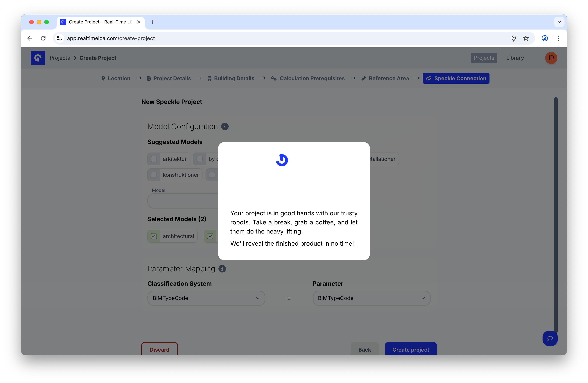
Task: Click the page vertical scrollbar
Action: [556, 215]
